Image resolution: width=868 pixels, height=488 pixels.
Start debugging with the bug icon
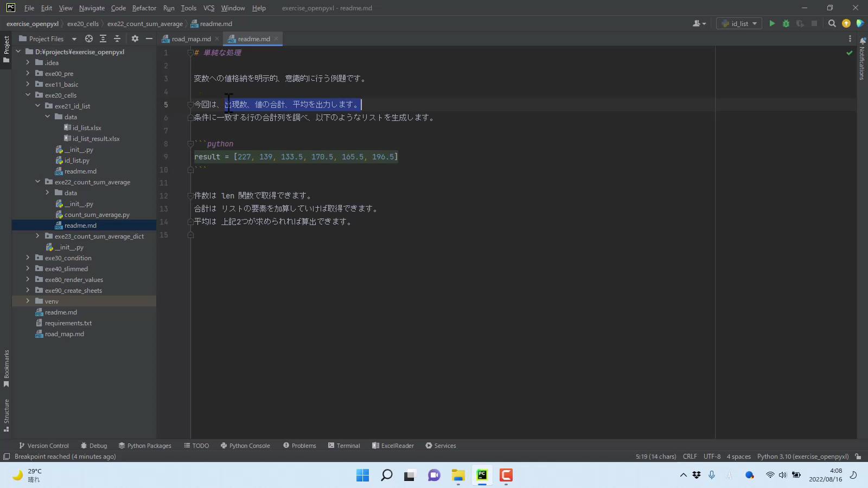coord(786,23)
